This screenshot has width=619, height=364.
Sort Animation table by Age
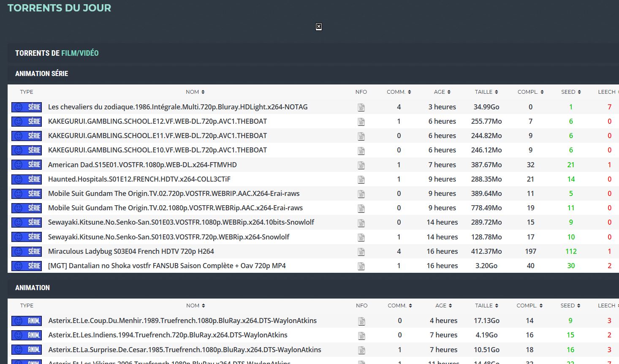(x=443, y=306)
